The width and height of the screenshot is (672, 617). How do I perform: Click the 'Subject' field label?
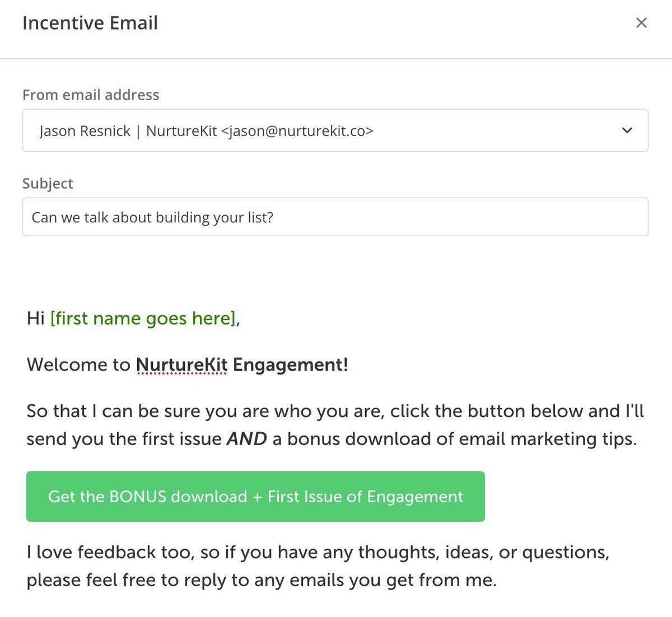pyautogui.click(x=48, y=184)
